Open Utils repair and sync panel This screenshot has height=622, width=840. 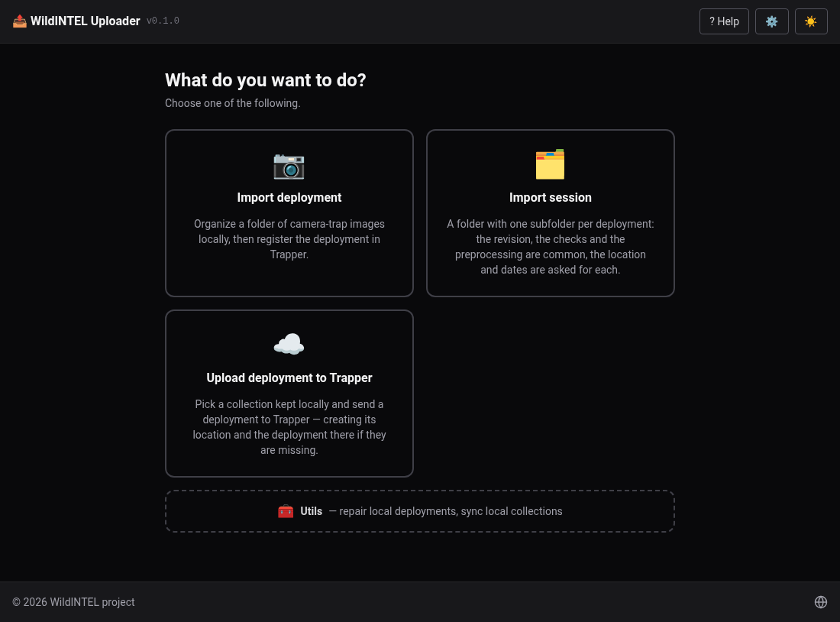click(419, 511)
